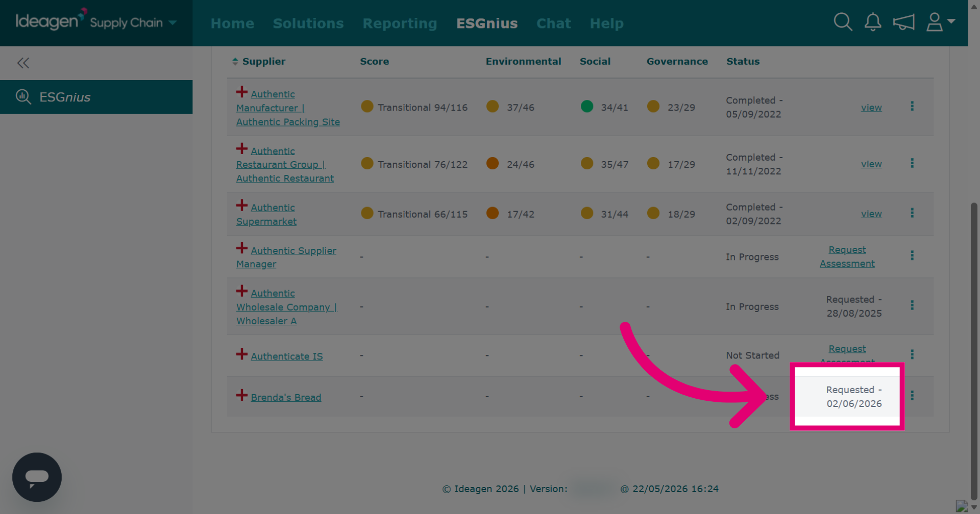Click green Social 34/41 indicator dot
Viewport: 980px width, 514px height.
click(587, 106)
